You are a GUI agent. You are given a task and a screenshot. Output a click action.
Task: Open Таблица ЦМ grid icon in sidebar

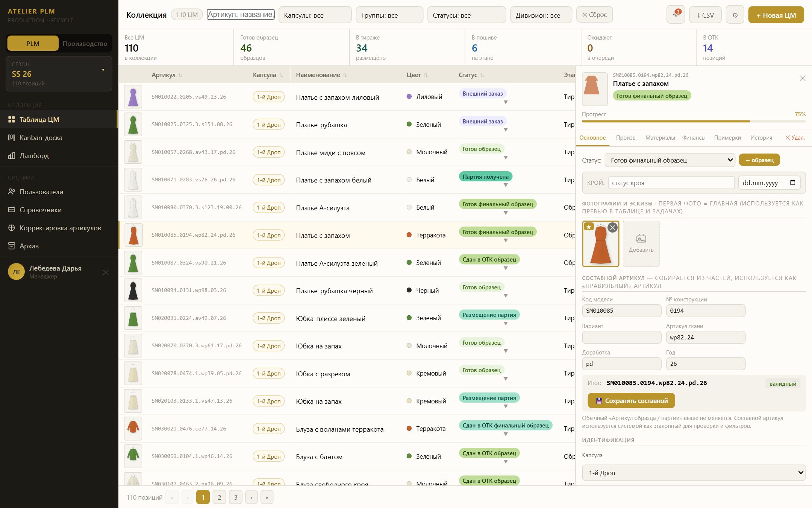pyautogui.click(x=12, y=119)
